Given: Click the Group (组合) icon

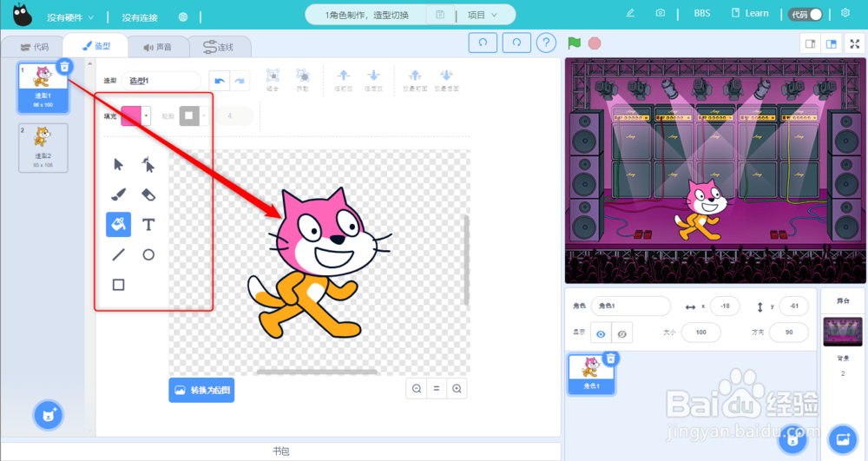Looking at the screenshot, I should 273,80.
